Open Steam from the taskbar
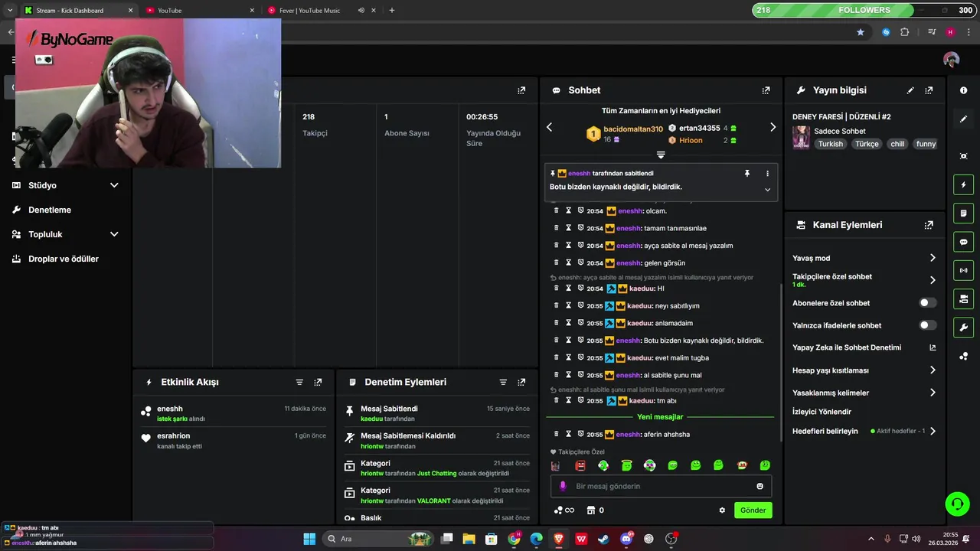980x551 pixels. 604,539
